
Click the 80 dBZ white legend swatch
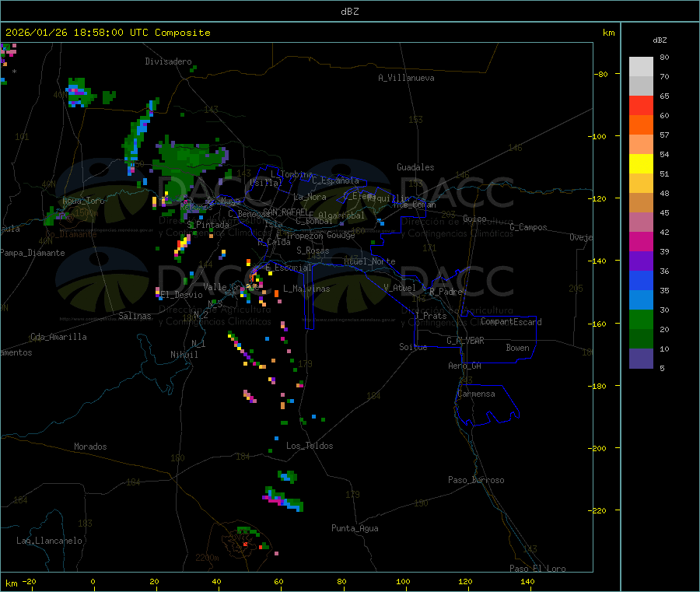pos(641,66)
